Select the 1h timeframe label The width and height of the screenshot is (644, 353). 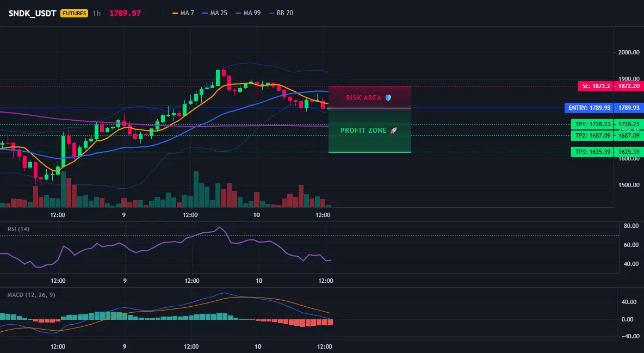(96, 13)
